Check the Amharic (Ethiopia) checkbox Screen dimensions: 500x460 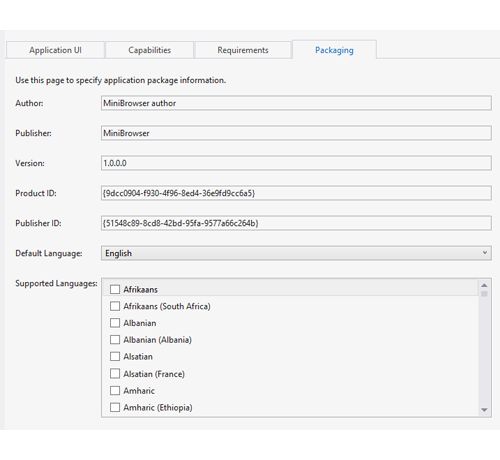click(115, 407)
